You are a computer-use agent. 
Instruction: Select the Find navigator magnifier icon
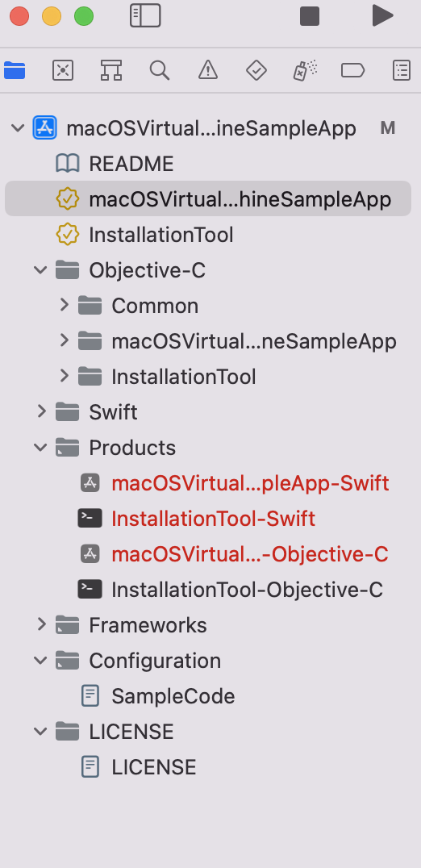pyautogui.click(x=160, y=70)
